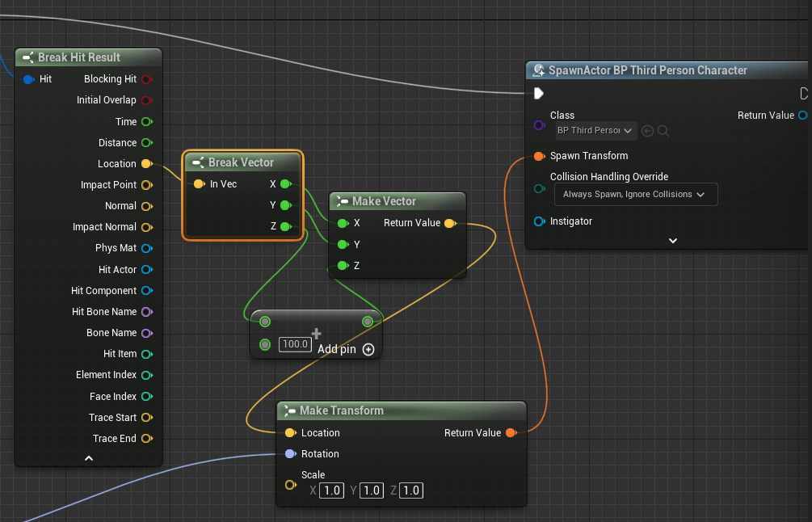
Task: Click the Spawn Transform input pin
Action: 539,156
